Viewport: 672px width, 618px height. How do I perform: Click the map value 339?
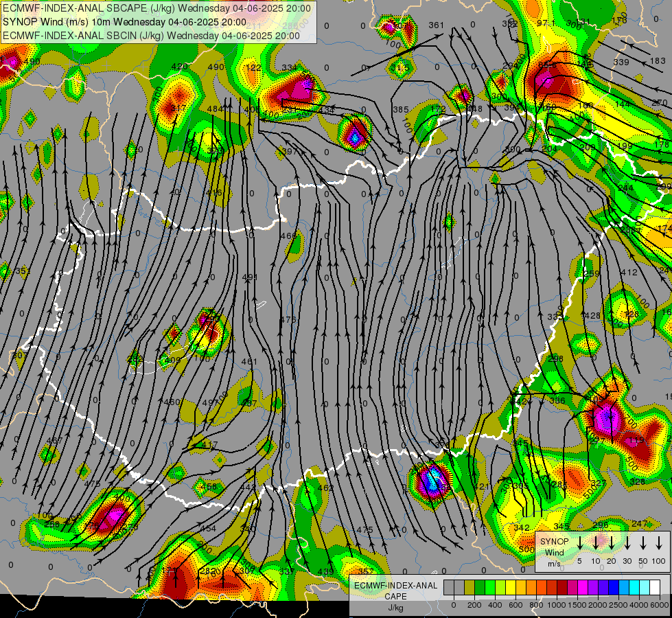pyautogui.click(x=621, y=62)
